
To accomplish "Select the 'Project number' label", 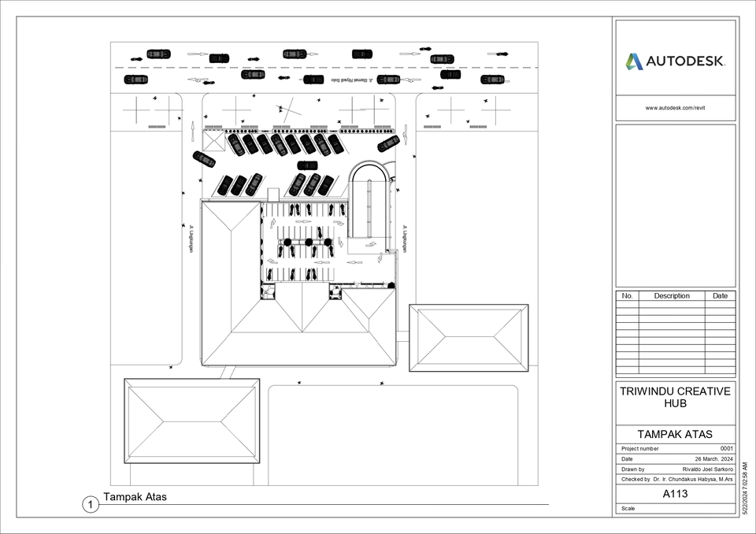I will [x=639, y=449].
